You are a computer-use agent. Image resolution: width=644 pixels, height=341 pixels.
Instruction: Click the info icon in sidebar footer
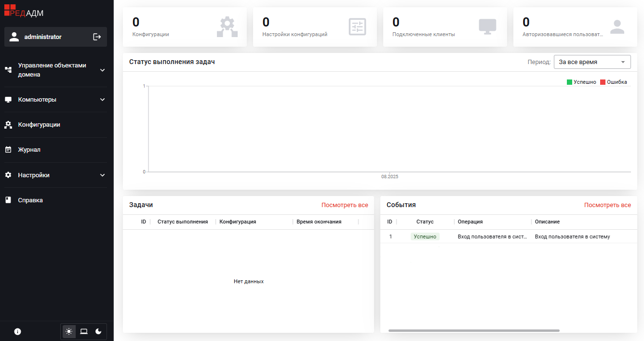click(x=18, y=331)
